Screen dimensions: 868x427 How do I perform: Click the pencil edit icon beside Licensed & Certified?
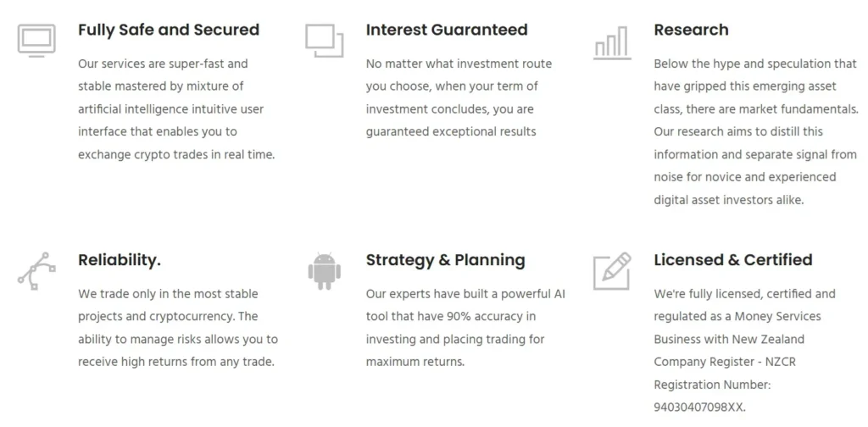coord(612,270)
